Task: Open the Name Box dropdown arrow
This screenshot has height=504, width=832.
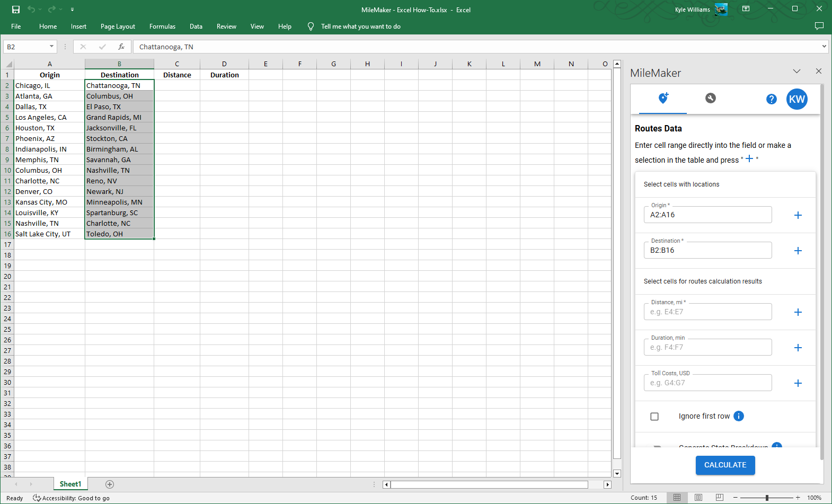Action: (x=51, y=47)
